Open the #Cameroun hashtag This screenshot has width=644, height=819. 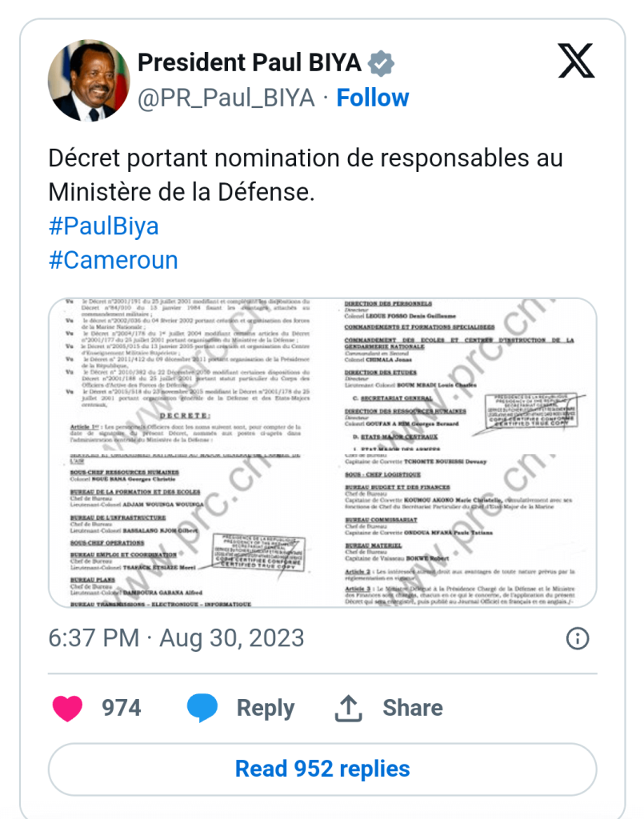click(x=114, y=261)
